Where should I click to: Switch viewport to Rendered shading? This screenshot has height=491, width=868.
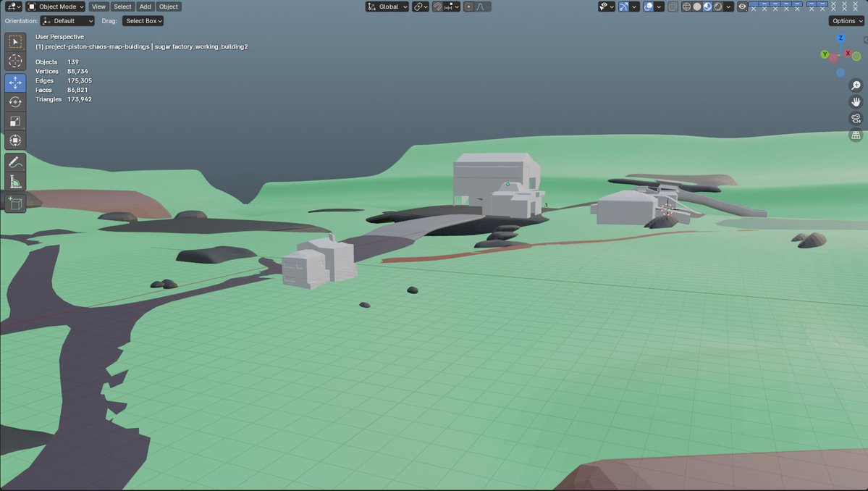point(717,6)
